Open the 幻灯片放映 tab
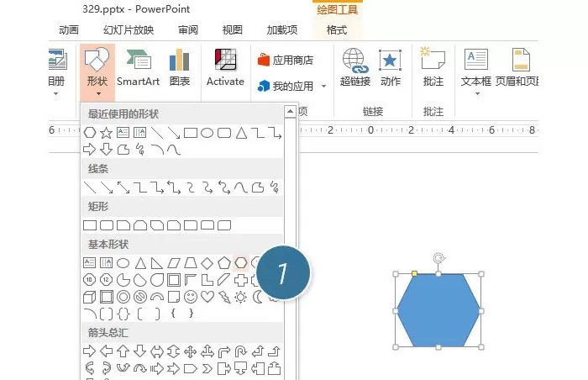Image resolution: width=588 pixels, height=380 pixels. pos(129,29)
